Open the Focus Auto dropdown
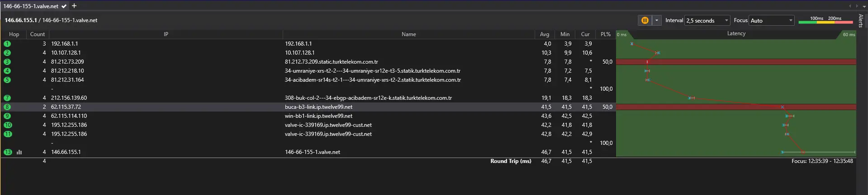 pyautogui.click(x=772, y=20)
